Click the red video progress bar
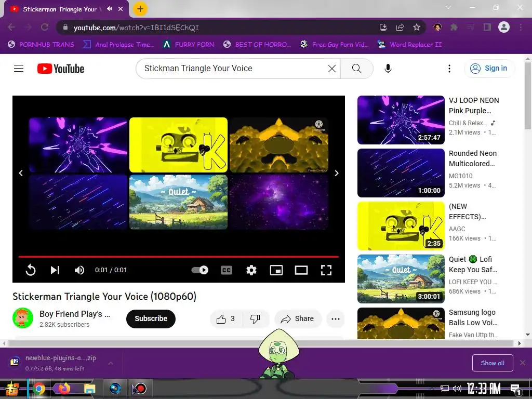The width and height of the screenshot is (532, 399). coord(179,257)
